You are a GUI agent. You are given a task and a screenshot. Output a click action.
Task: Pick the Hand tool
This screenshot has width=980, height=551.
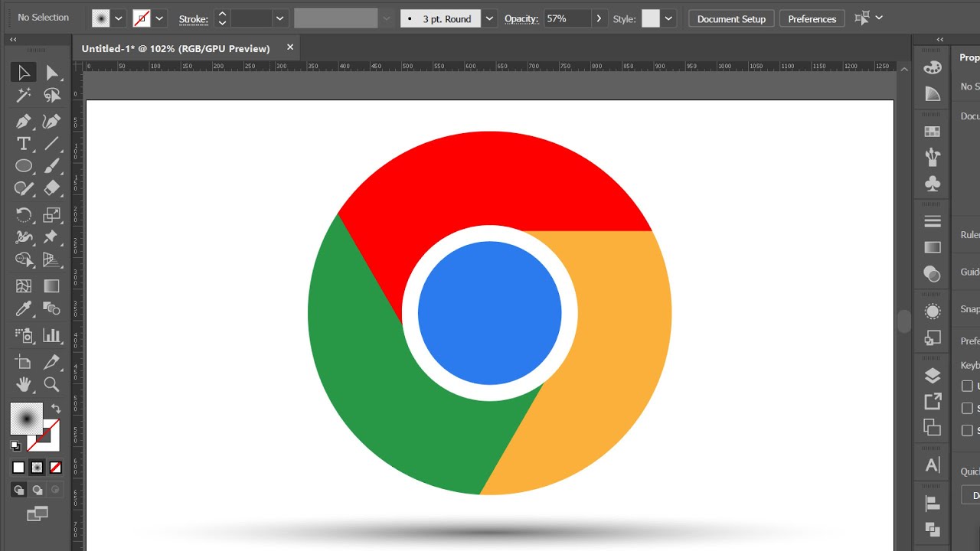pos(24,384)
